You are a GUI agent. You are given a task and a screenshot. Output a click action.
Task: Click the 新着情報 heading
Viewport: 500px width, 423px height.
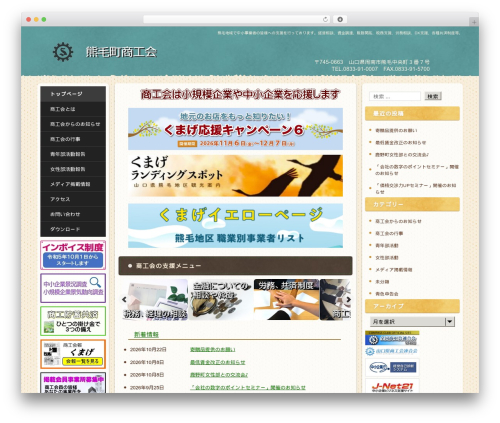tap(146, 334)
